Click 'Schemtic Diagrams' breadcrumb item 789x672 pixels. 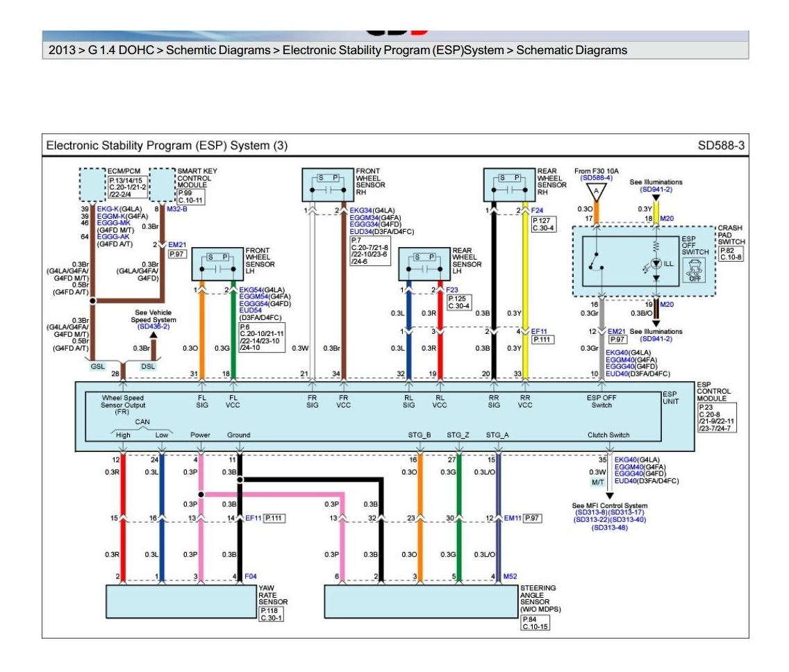[x=218, y=50]
